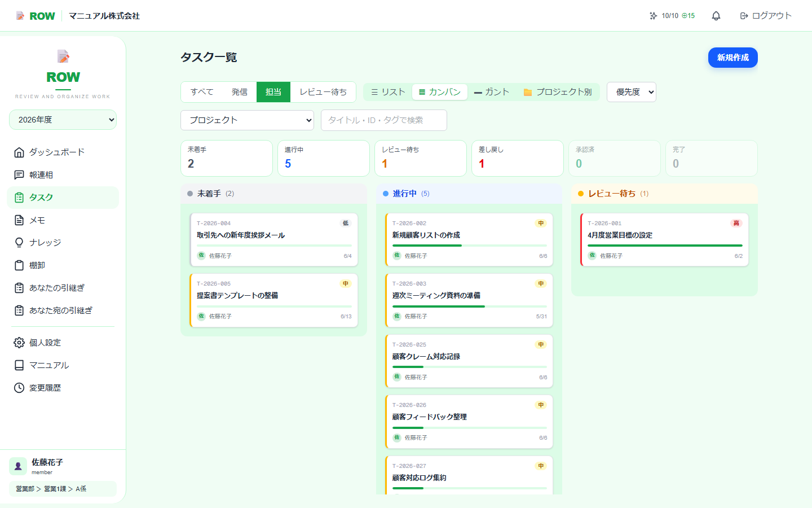
Task: Click the 5/31 due date on T-2026-003
Action: pos(541,317)
